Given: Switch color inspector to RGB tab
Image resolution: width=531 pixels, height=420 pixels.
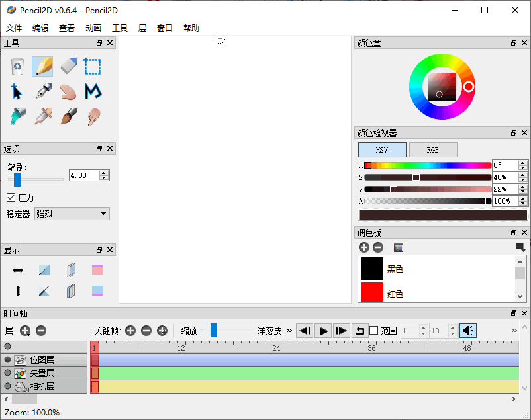Looking at the screenshot, I should 433,150.
